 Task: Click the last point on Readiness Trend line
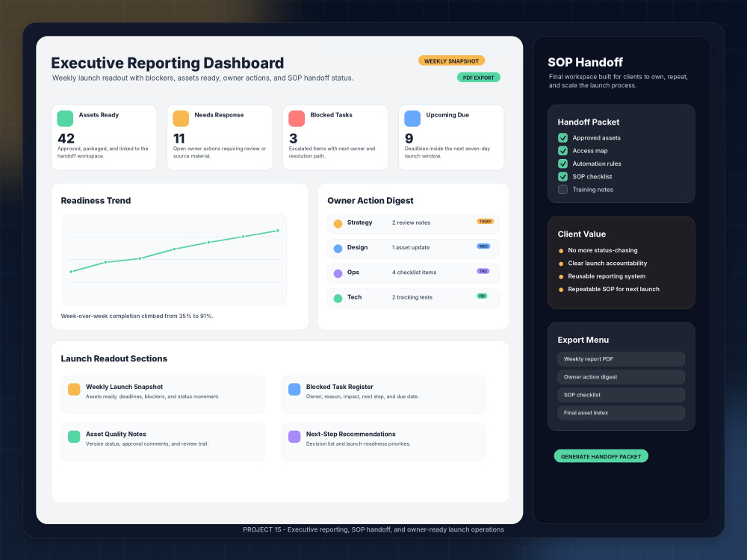[278, 231]
